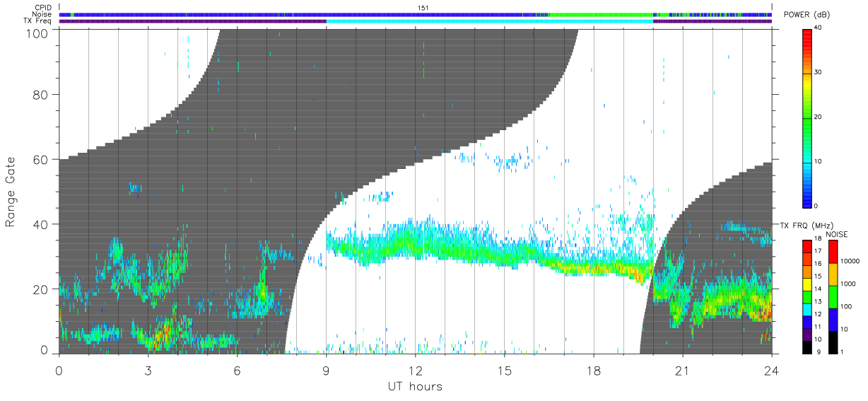Pick the black bottom segment of TX FRQ scale
Image resolution: width=868 pixels, height=401 pixels.
point(807,347)
